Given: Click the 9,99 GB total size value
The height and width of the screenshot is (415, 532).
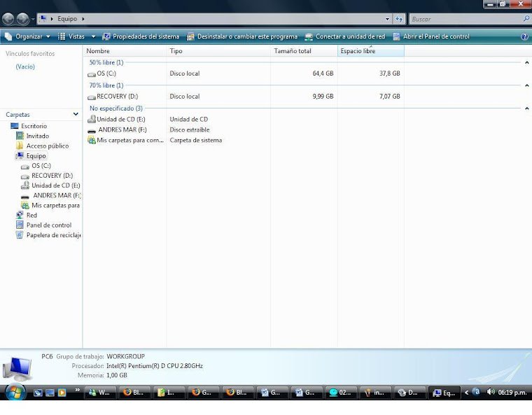Looking at the screenshot, I should (323, 97).
